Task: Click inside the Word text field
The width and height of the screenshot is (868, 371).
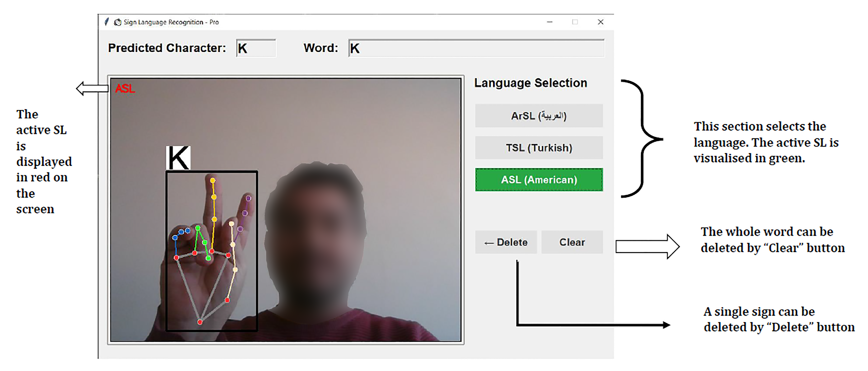Action: (476, 48)
